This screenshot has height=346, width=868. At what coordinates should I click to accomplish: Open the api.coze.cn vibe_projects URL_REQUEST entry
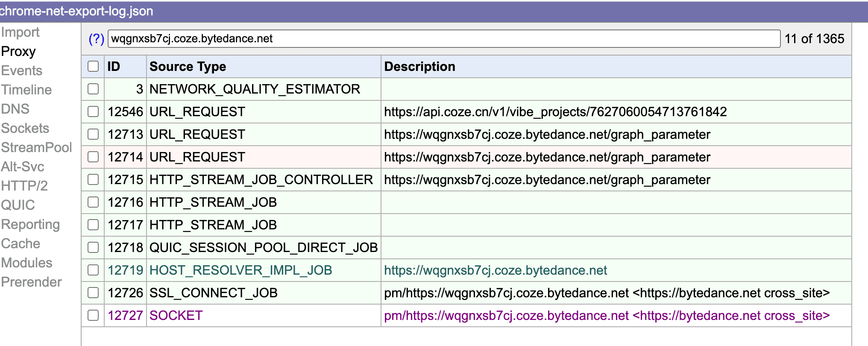[x=555, y=111]
